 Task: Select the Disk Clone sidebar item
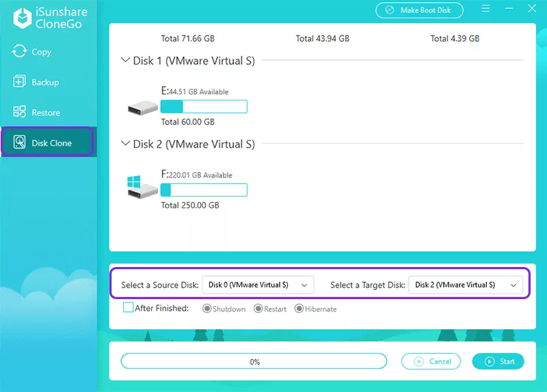tap(47, 142)
